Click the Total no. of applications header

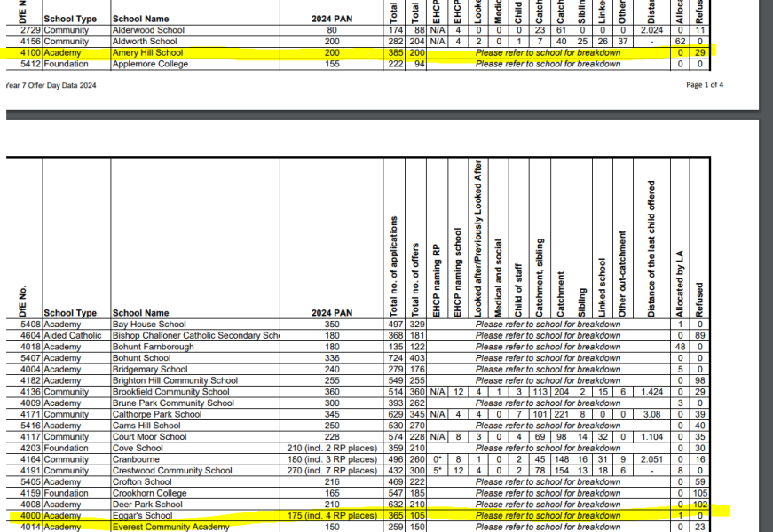click(393, 267)
